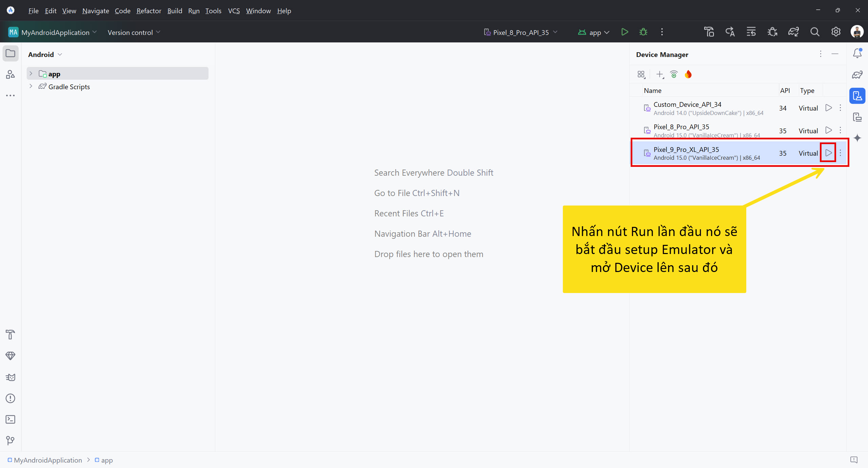
Task: Sort devices by Type column header
Action: click(807, 91)
